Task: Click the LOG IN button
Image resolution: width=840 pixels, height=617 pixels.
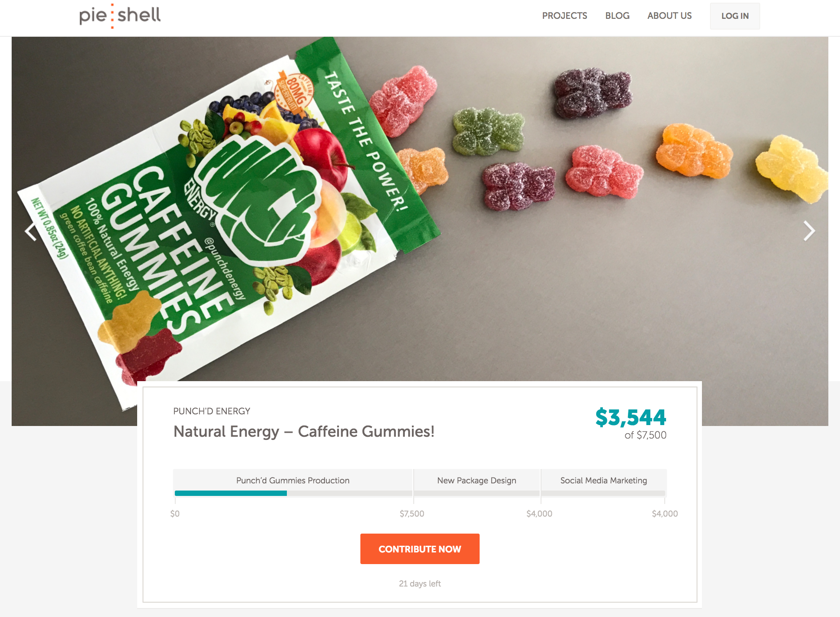Action: coord(735,16)
